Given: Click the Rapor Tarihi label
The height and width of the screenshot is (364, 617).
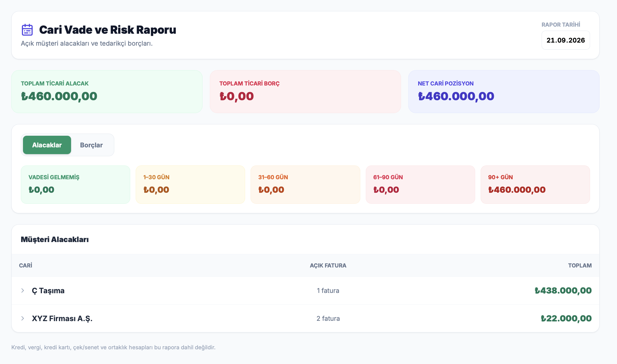Looking at the screenshot, I should pyautogui.click(x=561, y=25).
